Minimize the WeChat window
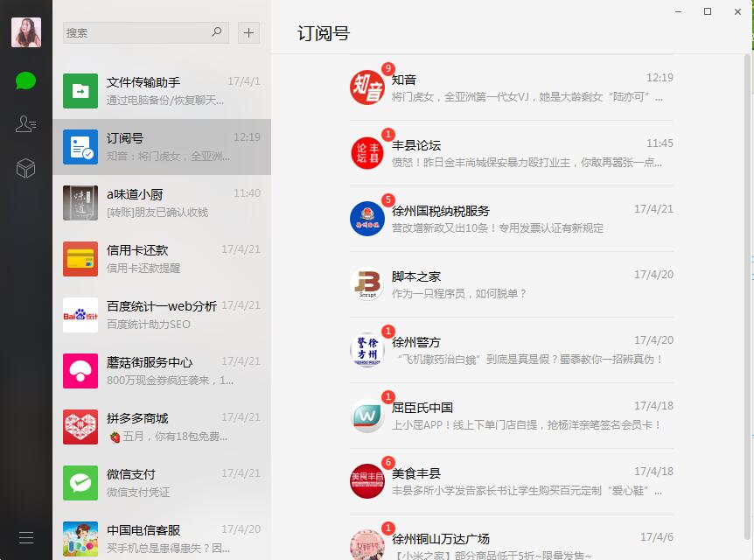The height and width of the screenshot is (560, 754). tap(679, 11)
